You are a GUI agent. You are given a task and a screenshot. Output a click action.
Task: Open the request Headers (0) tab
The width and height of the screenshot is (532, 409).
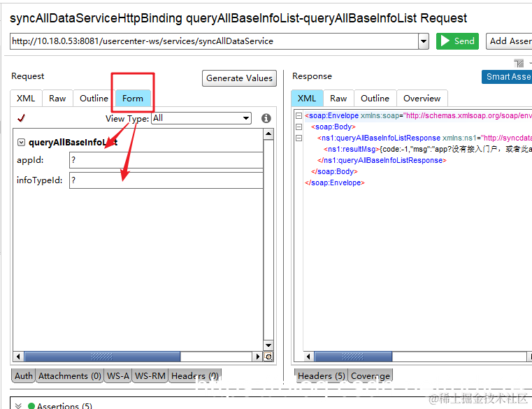[x=195, y=375]
